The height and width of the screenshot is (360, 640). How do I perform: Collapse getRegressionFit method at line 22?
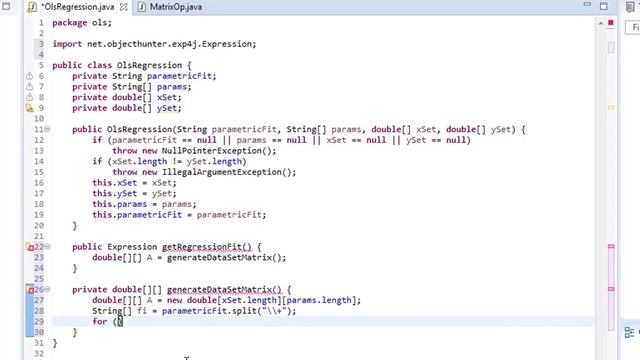47,247
